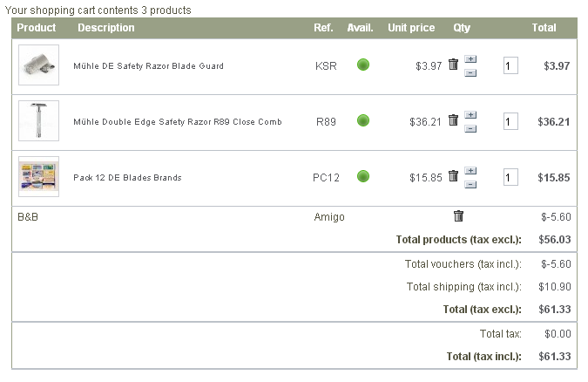Click green availability dot for KSR item
This screenshot has width=588, height=382.
(x=363, y=65)
